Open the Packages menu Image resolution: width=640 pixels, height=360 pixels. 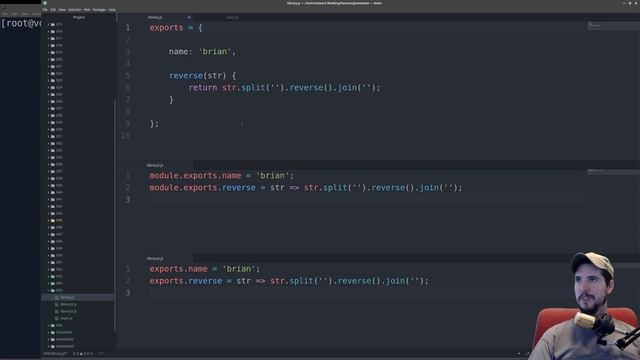click(x=99, y=9)
